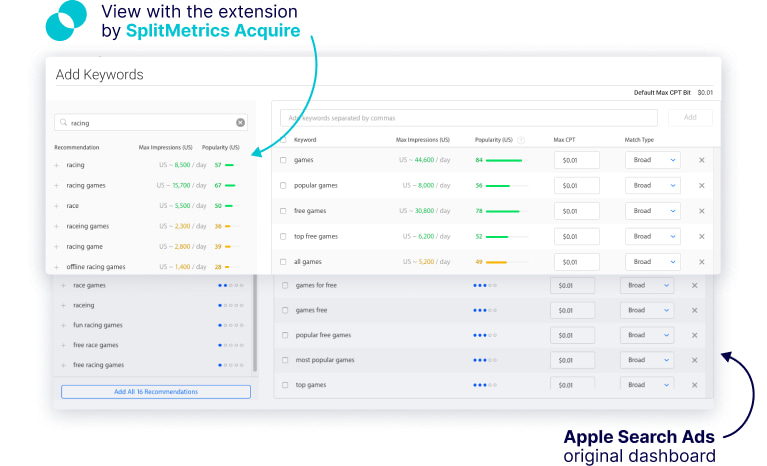
Task: Check the games free checkbox
Action: pos(285,311)
